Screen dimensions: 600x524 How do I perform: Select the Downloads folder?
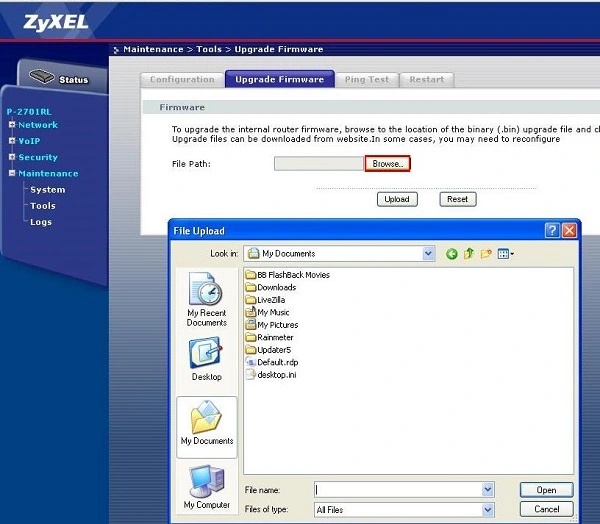point(276,287)
